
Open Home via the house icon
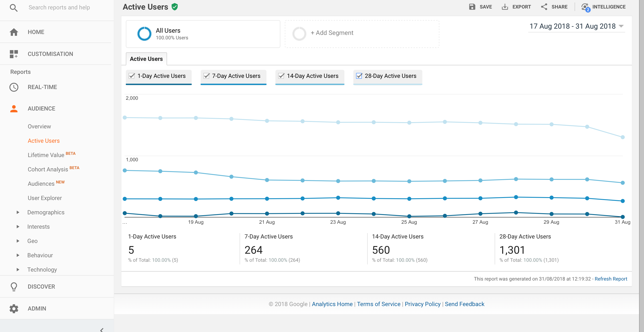click(14, 32)
